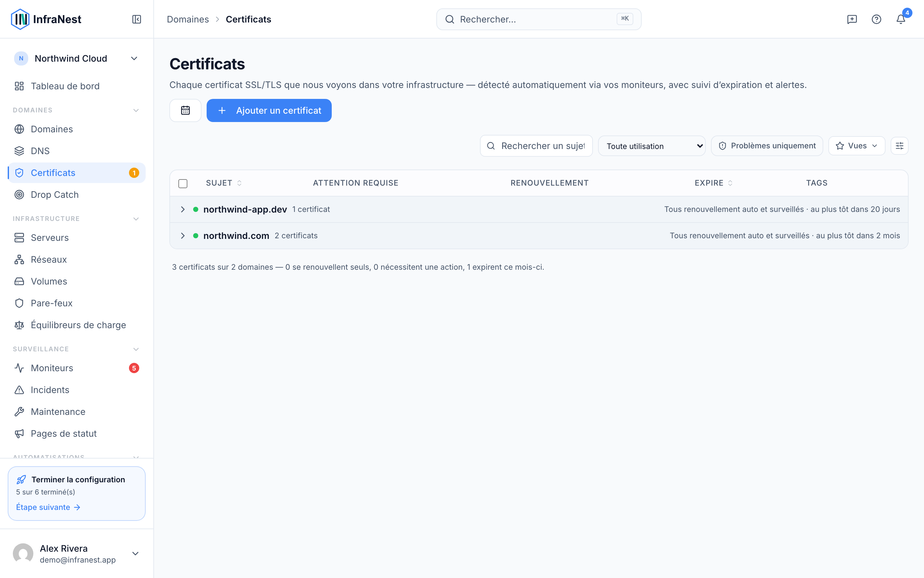Open the Vues dropdown
This screenshot has height=578, width=924.
tap(856, 146)
